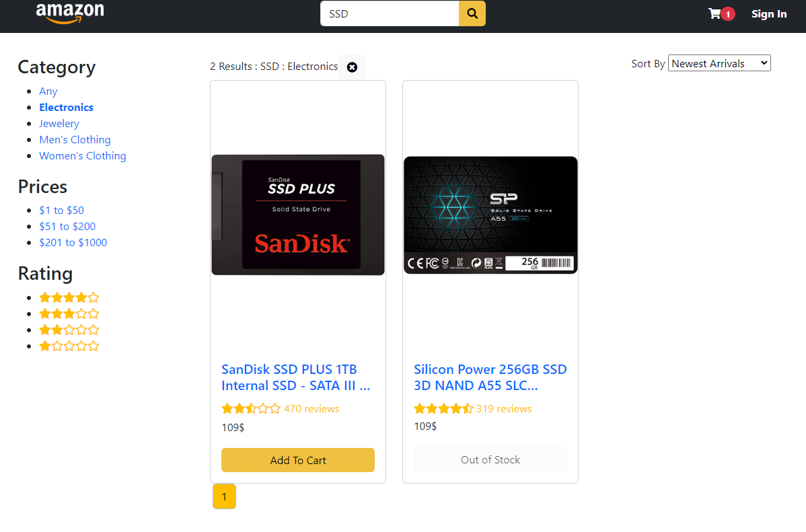Filter by two stars and up rating
This screenshot has width=806, height=532.
[x=69, y=330]
